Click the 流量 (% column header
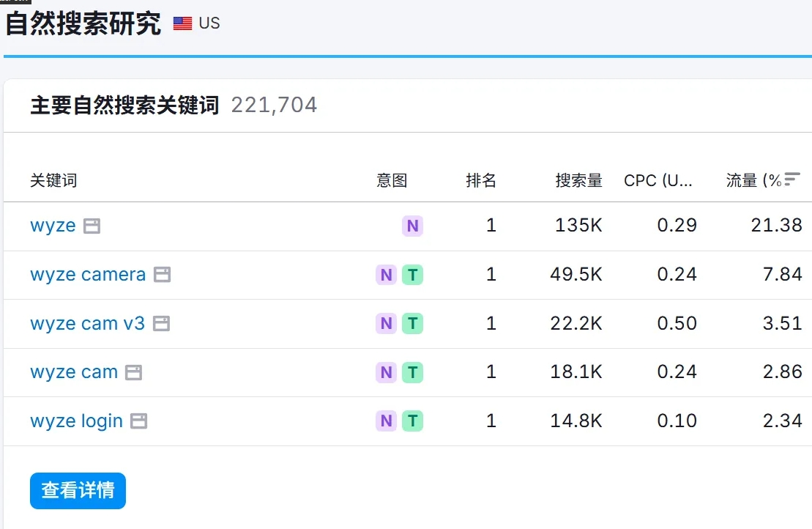Image resolution: width=812 pixels, height=529 pixels. pyautogui.click(x=753, y=180)
